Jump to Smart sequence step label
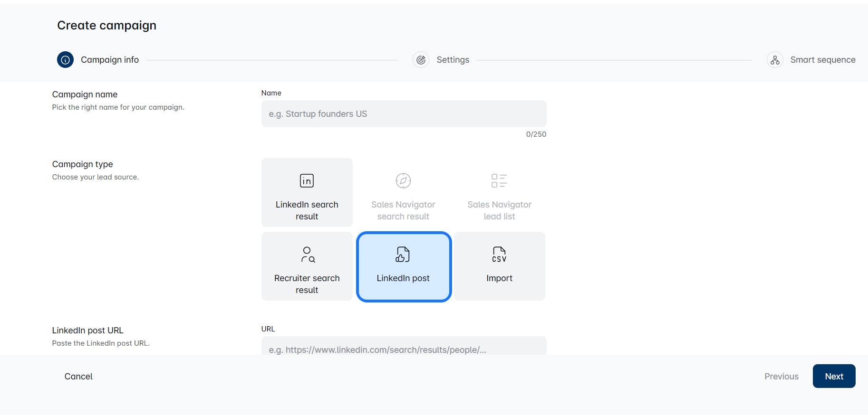 tap(822, 60)
